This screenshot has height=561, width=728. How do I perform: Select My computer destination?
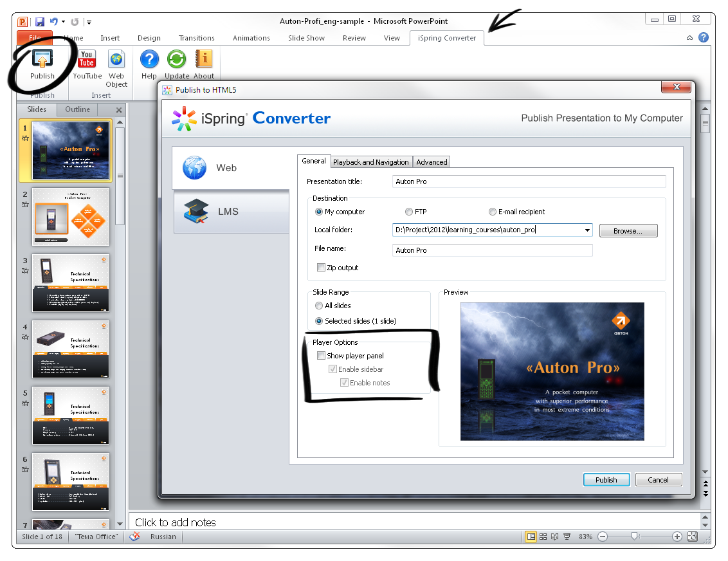(318, 212)
